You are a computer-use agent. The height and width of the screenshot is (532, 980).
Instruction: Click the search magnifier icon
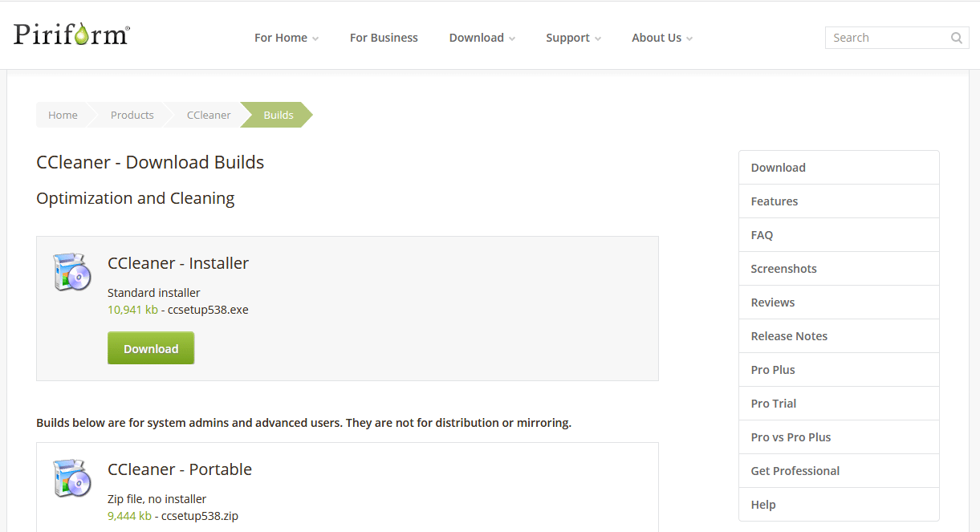957,38
